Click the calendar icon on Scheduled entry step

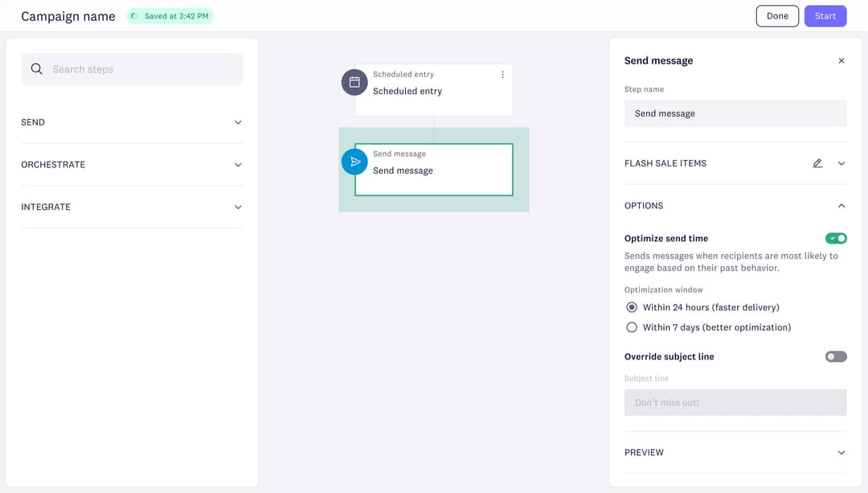click(x=354, y=82)
